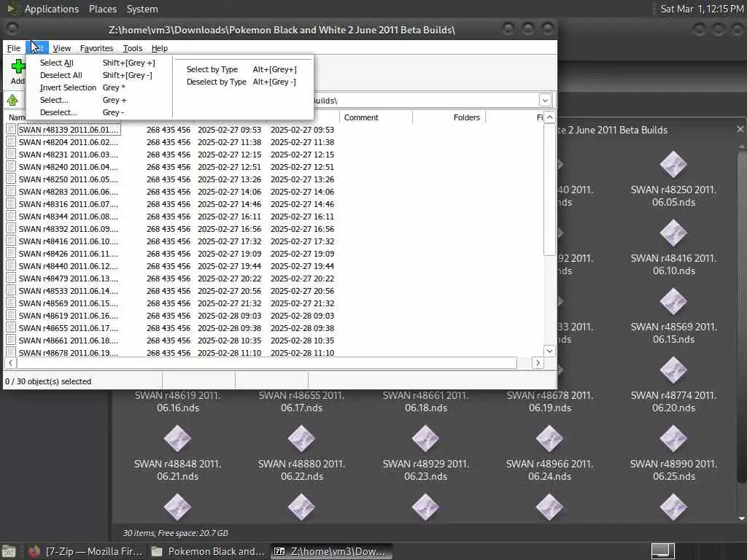Choose Select by Type entry
The width and height of the screenshot is (747, 560).
(x=242, y=69)
